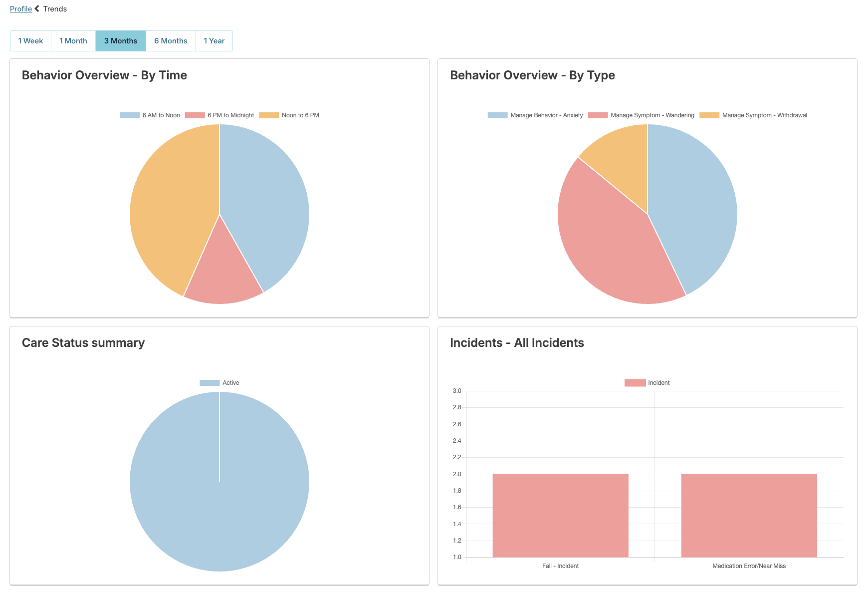
Task: Click the 'Care Status summary' heading
Action: tap(83, 343)
